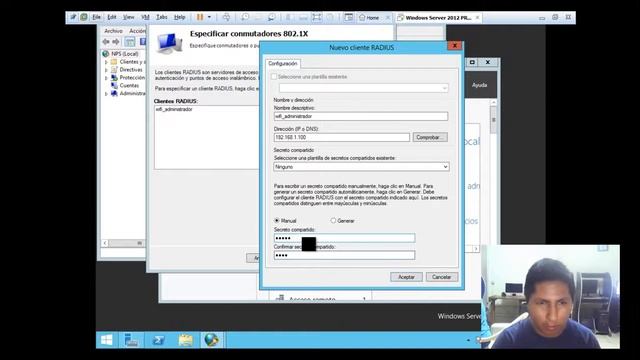Click the Dirección (IP o DNS) field
This screenshot has width=640, height=360.
[x=342, y=138]
